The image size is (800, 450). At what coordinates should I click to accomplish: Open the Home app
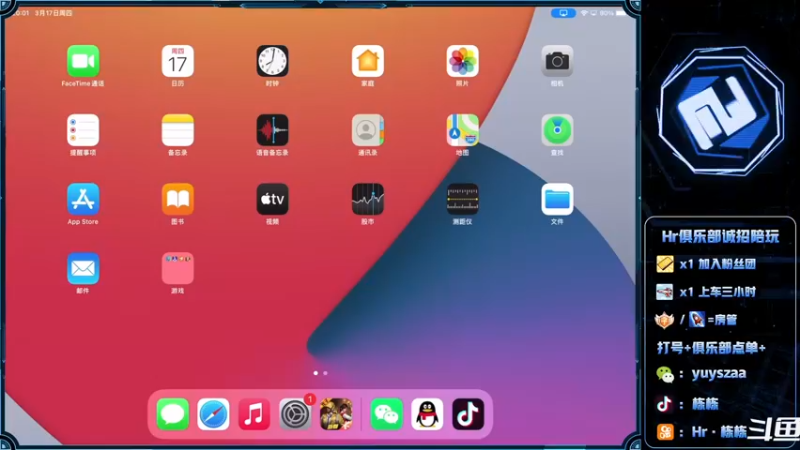(x=367, y=61)
